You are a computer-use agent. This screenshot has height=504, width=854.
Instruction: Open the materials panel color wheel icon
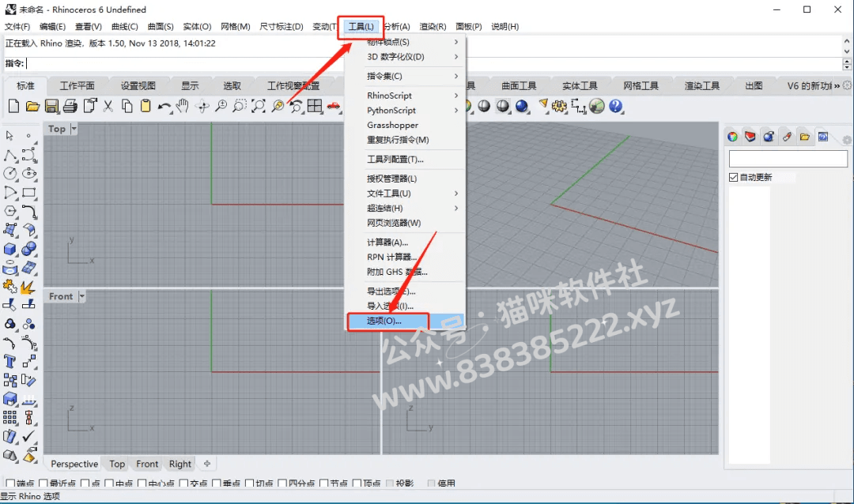tap(732, 137)
